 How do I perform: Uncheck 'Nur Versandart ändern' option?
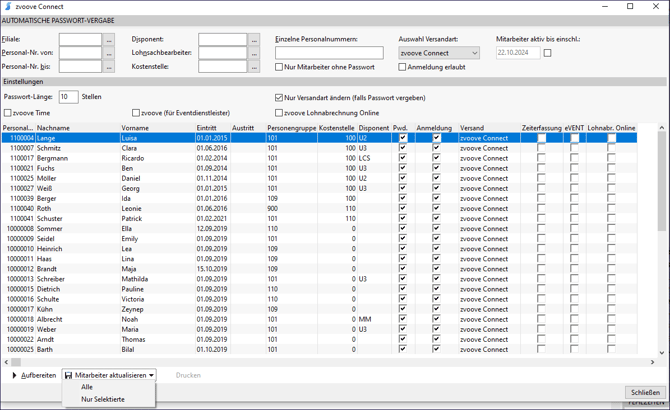279,98
